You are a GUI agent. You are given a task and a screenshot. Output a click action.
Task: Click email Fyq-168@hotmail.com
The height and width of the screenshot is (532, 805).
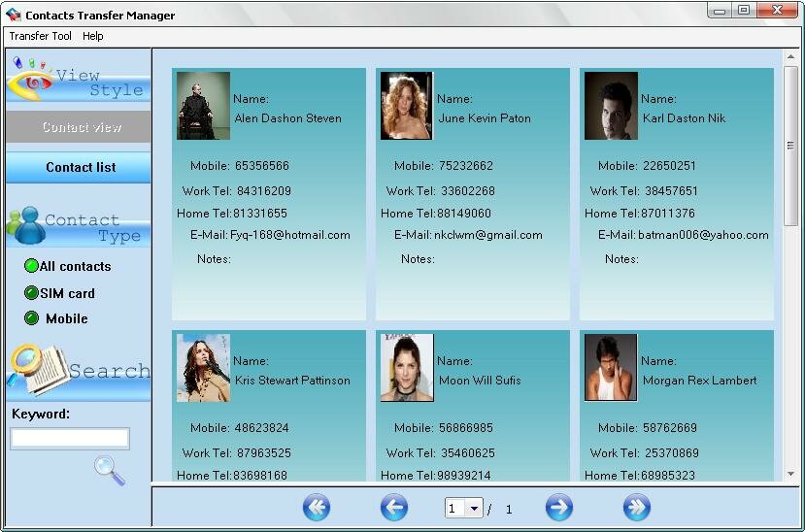[x=290, y=235]
